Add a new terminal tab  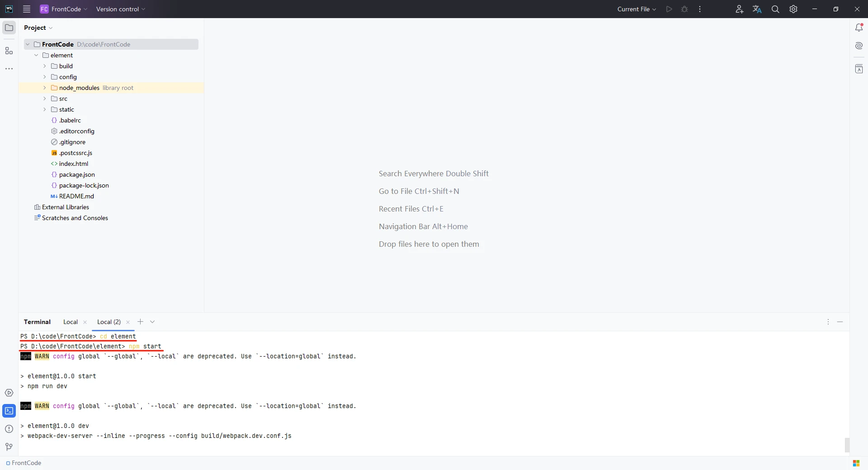click(140, 322)
